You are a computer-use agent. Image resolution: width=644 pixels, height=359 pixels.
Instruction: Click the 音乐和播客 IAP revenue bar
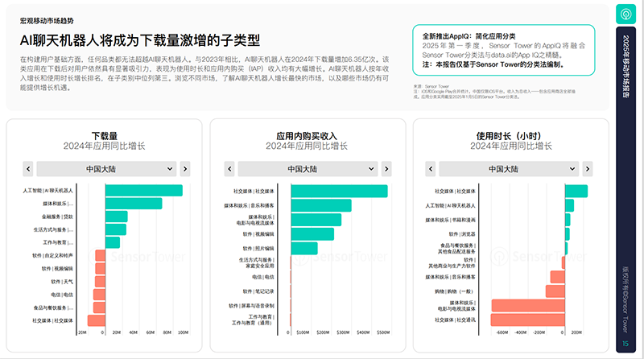321,205
